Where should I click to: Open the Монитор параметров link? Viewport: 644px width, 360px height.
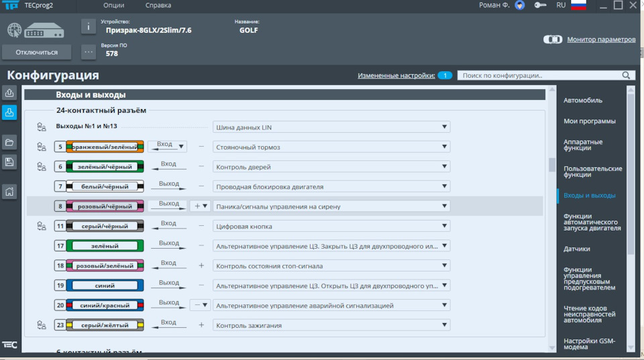coord(601,40)
